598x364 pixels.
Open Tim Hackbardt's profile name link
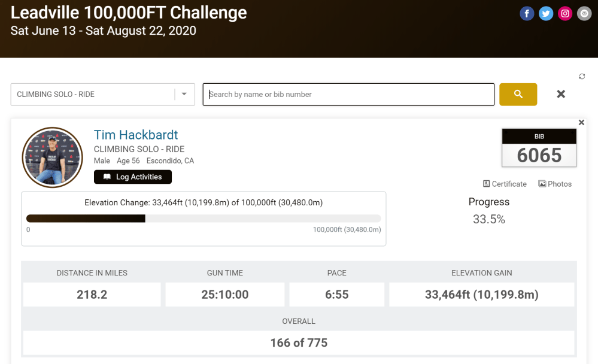coord(136,135)
